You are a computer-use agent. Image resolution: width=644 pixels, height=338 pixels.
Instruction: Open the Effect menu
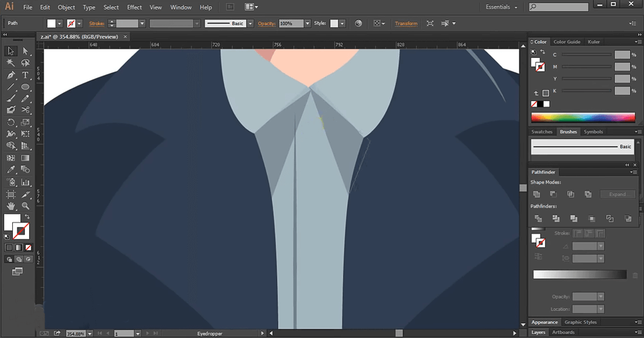pyautogui.click(x=134, y=7)
